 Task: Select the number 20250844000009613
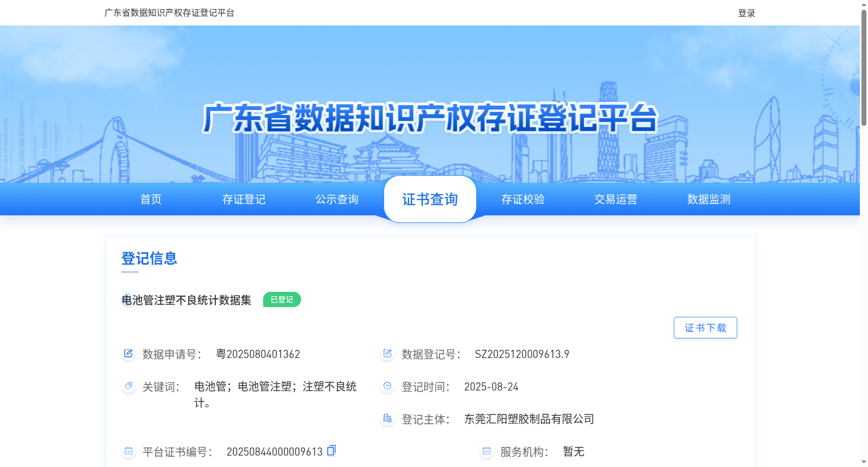pos(275,452)
